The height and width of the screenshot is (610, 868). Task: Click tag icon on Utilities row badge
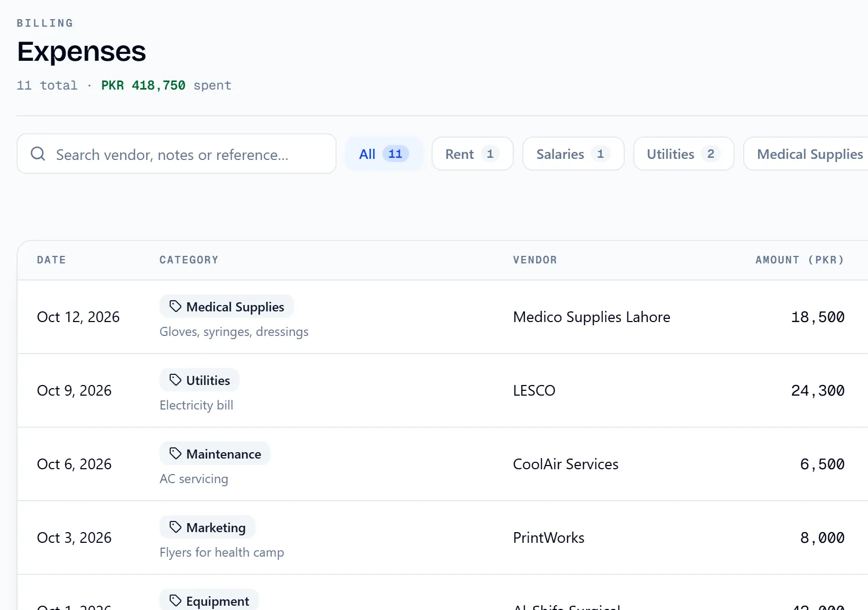(176, 380)
